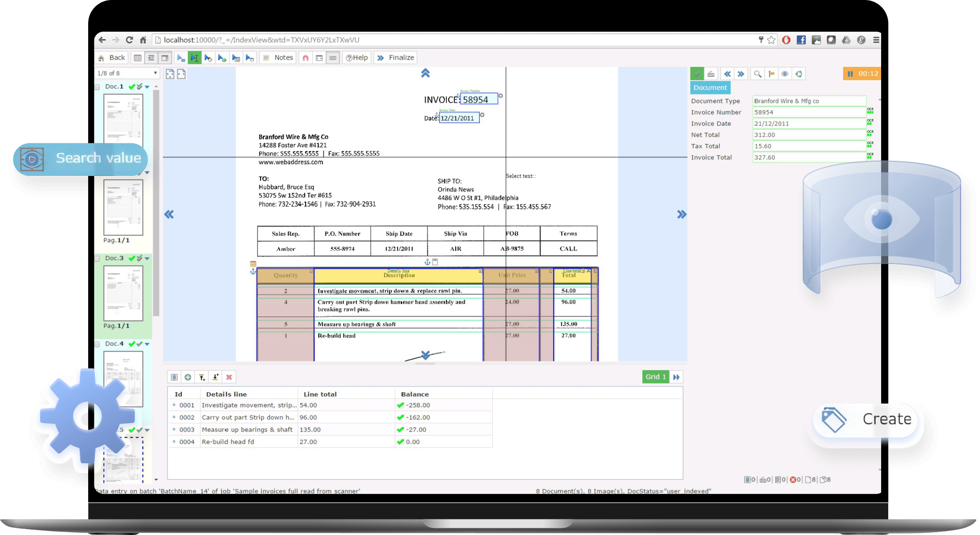Screen dimensions: 980x535
Task: Toggle the red magnet snap icon
Action: point(305,58)
